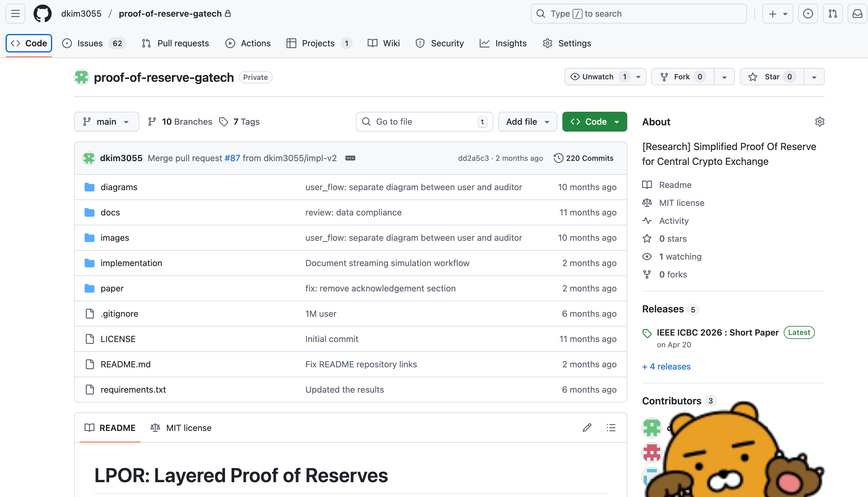Open pull requests shortcut icon in header
Viewport: 868px width, 497px height.
[833, 14]
